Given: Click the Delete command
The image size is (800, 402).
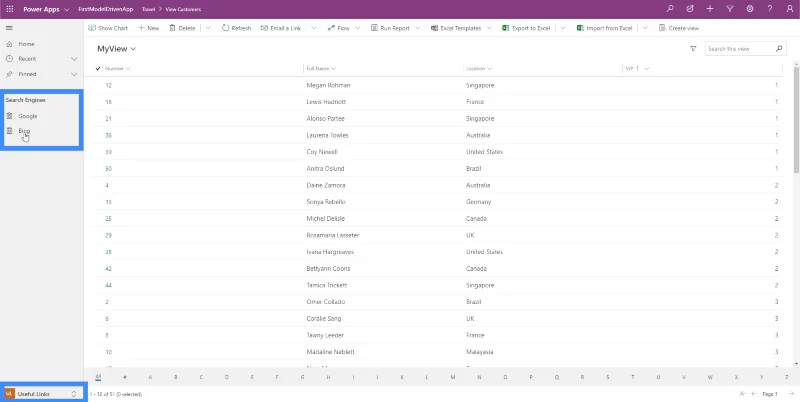Looking at the screenshot, I should tap(182, 28).
